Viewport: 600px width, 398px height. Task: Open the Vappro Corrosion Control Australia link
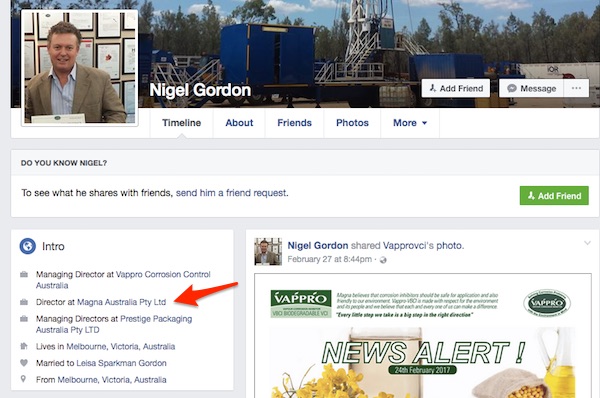click(123, 280)
